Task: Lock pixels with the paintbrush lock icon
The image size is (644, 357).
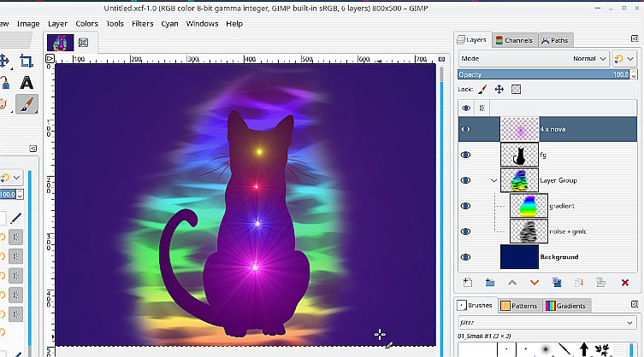Action: (x=482, y=89)
